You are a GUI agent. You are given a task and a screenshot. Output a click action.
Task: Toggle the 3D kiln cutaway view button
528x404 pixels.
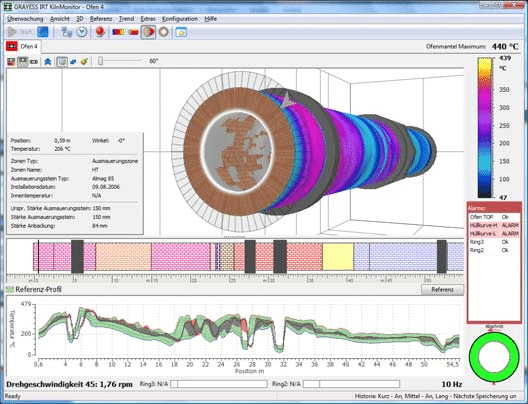[148, 32]
